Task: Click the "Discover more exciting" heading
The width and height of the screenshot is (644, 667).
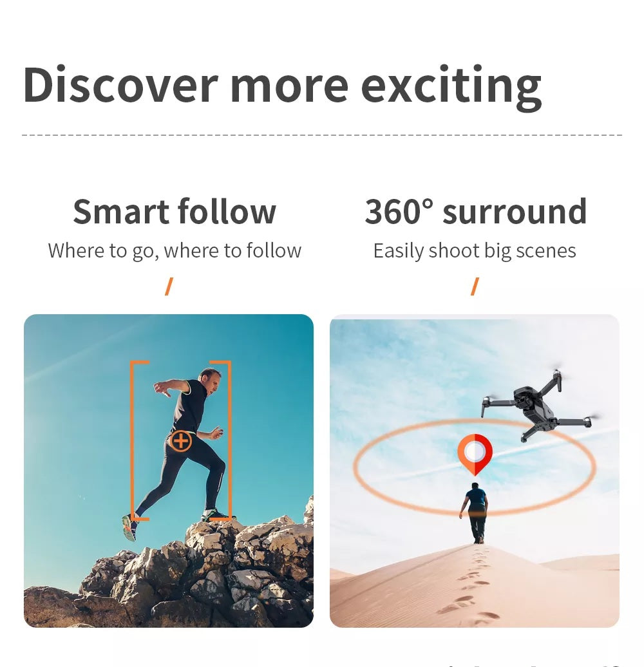Action: coord(282,86)
